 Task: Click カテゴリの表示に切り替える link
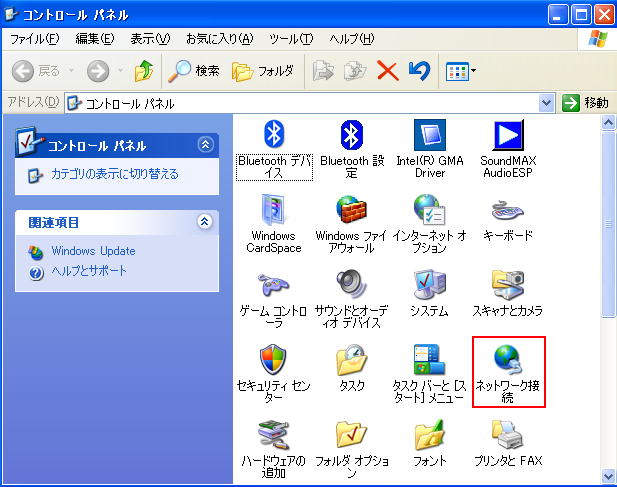tap(115, 174)
